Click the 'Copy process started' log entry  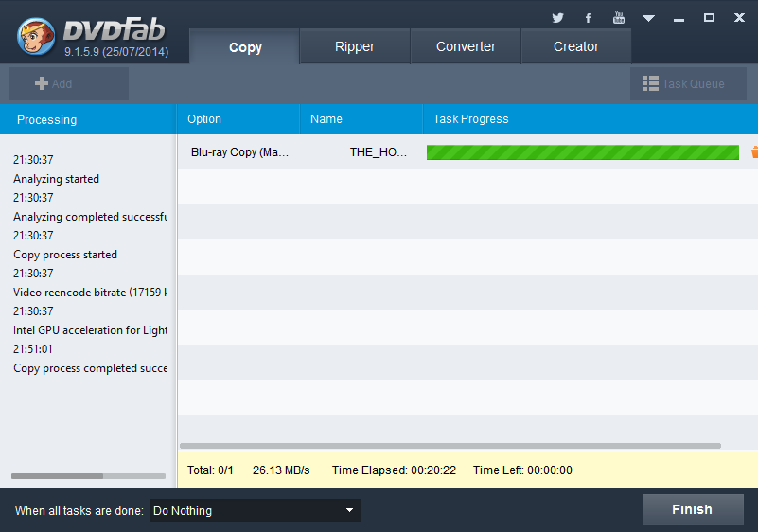65,255
